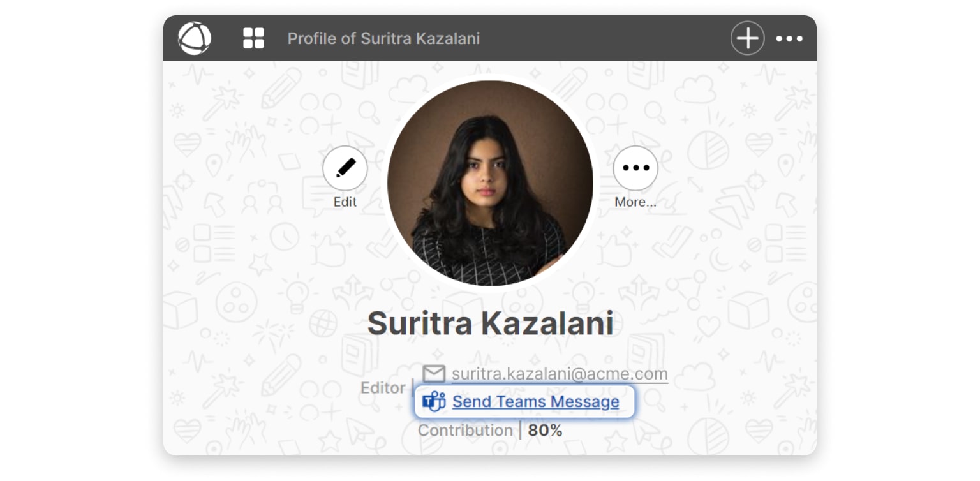Screen dimensions: 980x481
Task: Click the Suritra Kazalani name heading
Action: pyautogui.click(x=490, y=323)
